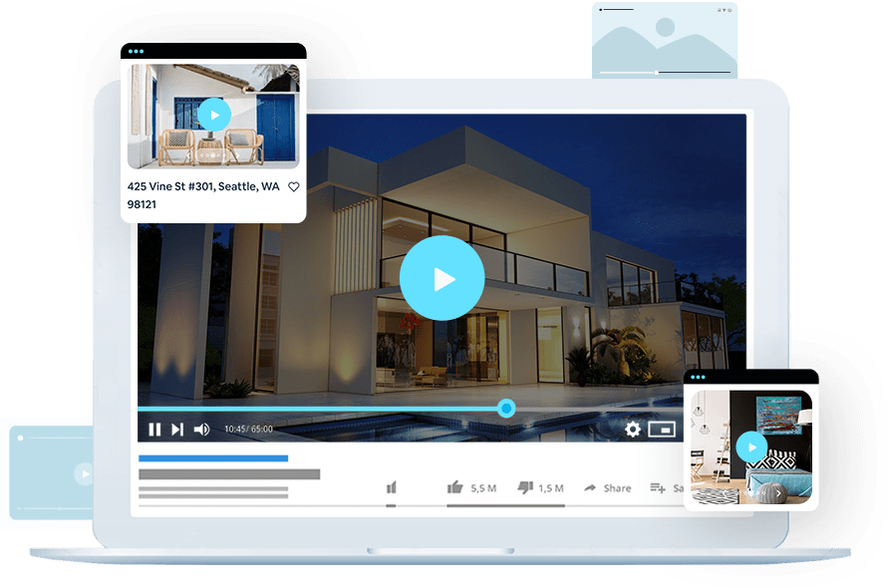Image resolution: width=889 pixels, height=588 pixels.
Task: Click the 5,5 M likes count
Action: [x=483, y=488]
